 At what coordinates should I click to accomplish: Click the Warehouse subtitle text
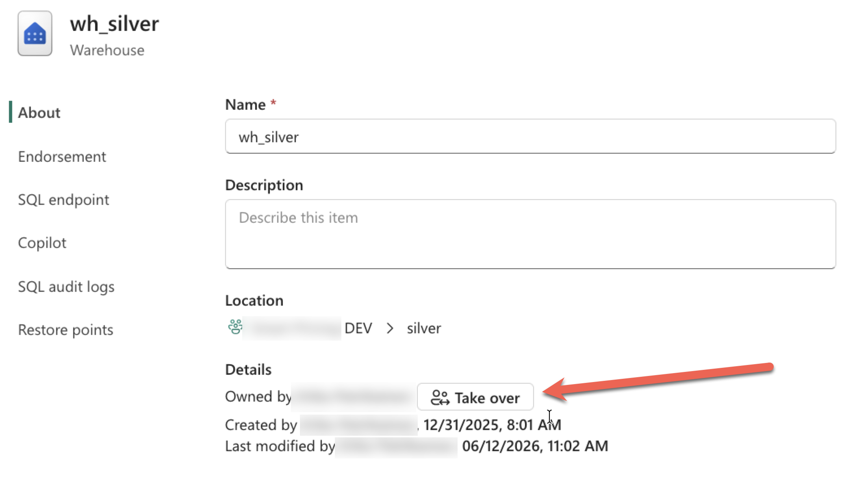107,50
